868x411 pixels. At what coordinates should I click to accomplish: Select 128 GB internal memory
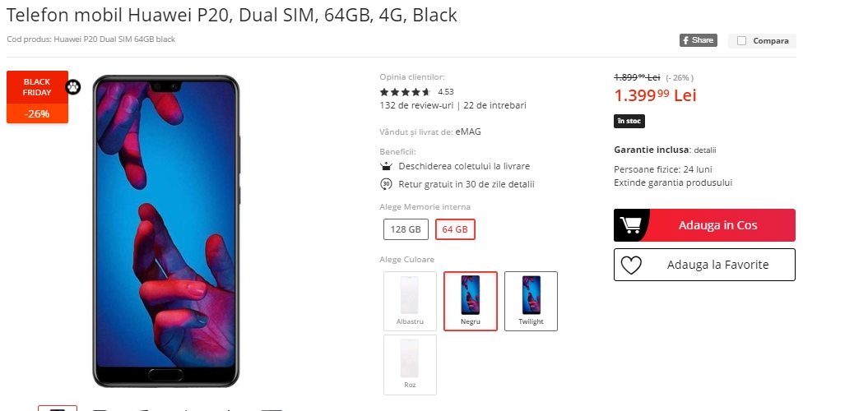406,229
